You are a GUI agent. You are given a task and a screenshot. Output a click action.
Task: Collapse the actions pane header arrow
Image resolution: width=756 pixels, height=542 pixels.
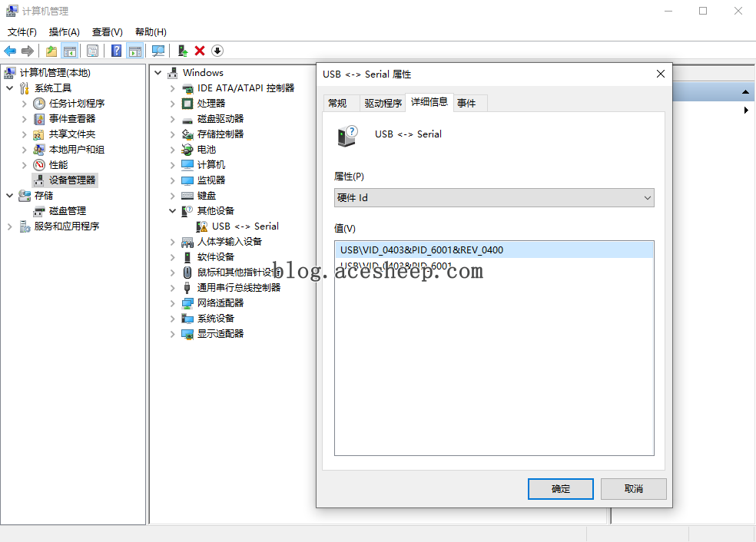745,91
